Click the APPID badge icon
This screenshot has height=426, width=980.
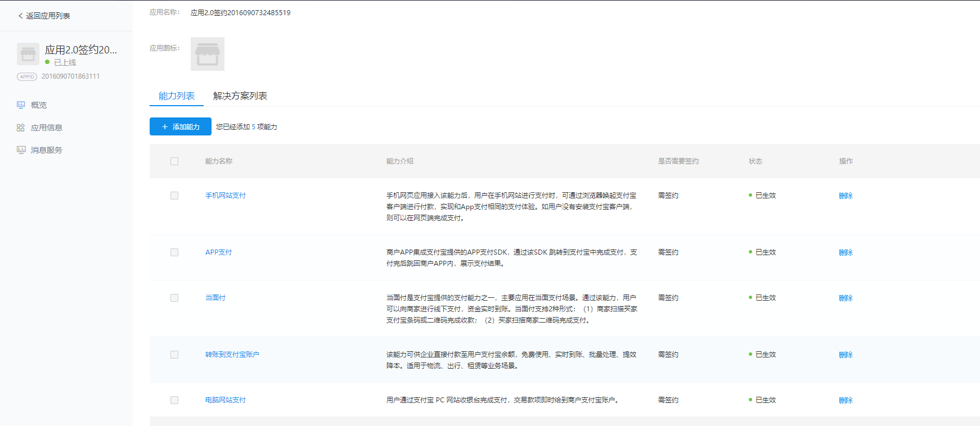pos(27,76)
